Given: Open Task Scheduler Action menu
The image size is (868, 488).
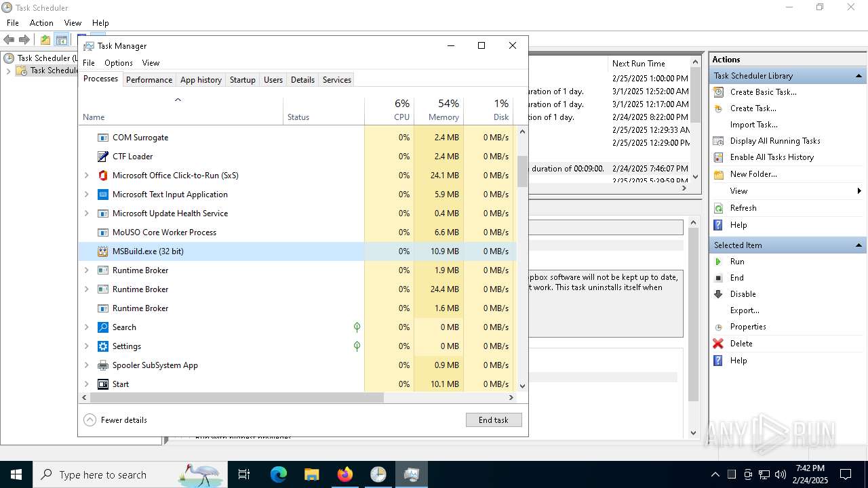Looking at the screenshot, I should click(41, 23).
